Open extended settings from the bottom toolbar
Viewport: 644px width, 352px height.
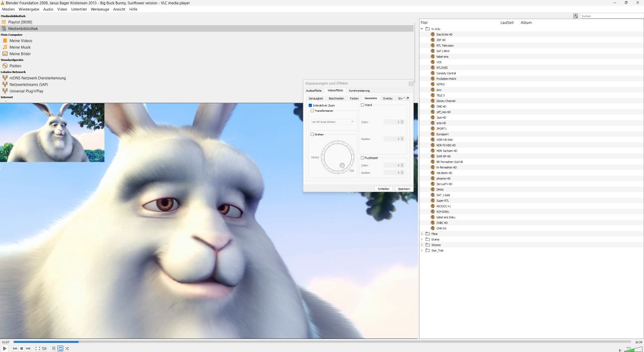click(x=44, y=348)
